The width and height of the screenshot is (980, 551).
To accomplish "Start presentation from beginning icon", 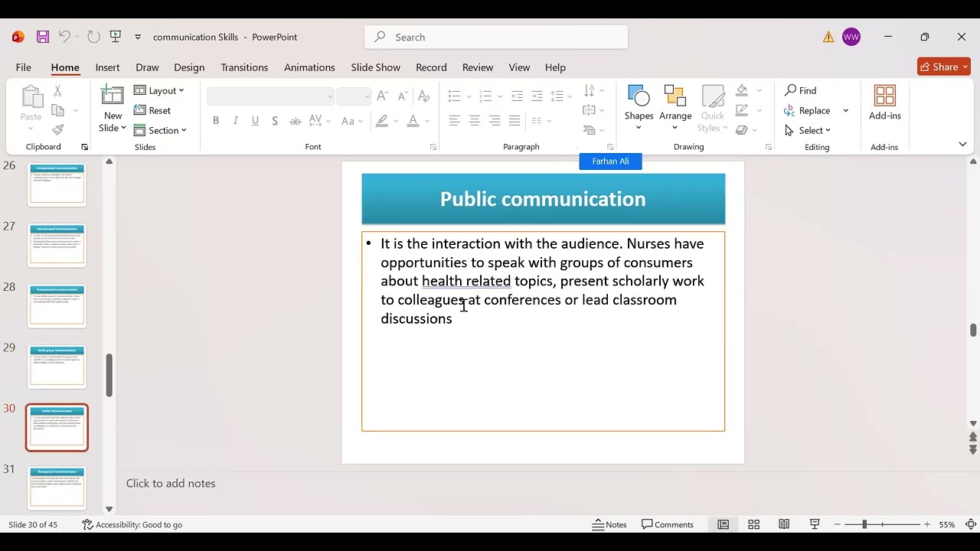I will coord(116,37).
